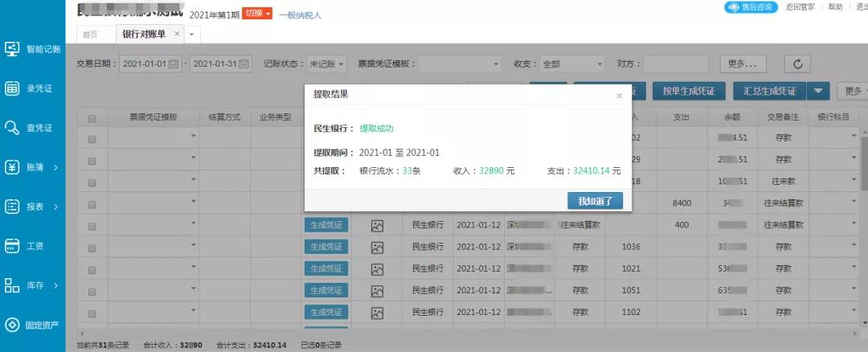
Task: Check the first table row checkbox
Action: click(92, 139)
